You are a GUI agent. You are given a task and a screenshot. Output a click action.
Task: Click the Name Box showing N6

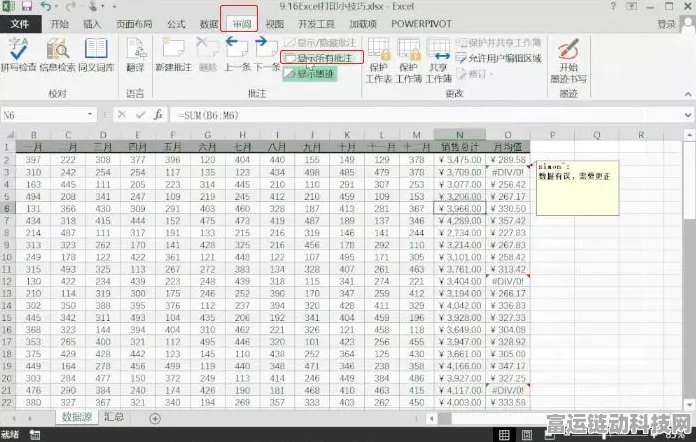pyautogui.click(x=44, y=115)
